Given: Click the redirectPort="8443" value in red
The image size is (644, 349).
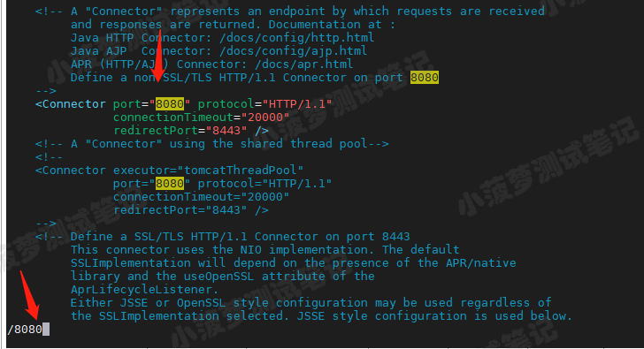Looking at the screenshot, I should (x=226, y=131).
